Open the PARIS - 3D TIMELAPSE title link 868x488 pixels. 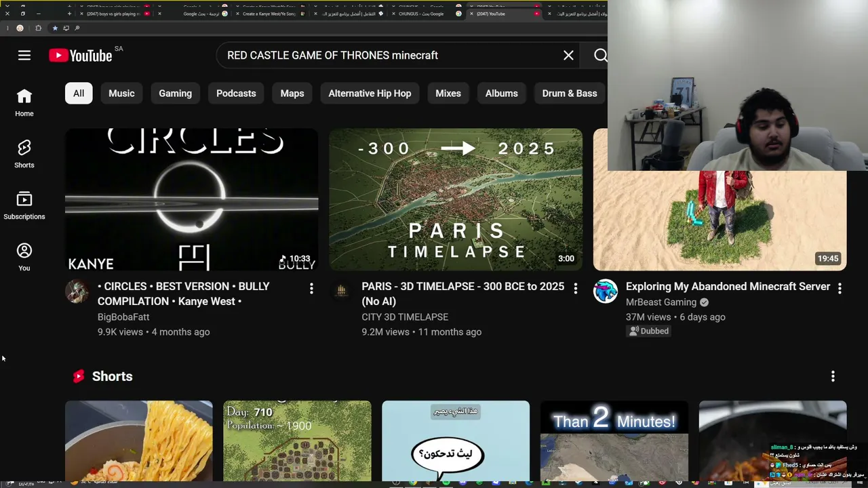(463, 294)
